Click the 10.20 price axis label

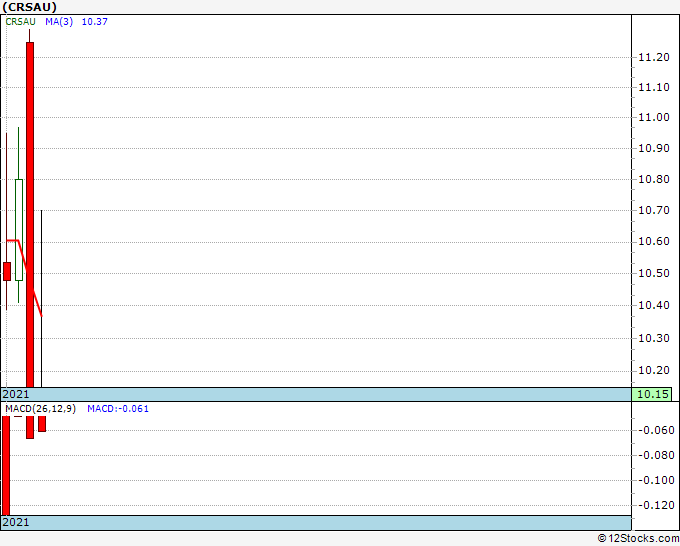(x=654, y=370)
